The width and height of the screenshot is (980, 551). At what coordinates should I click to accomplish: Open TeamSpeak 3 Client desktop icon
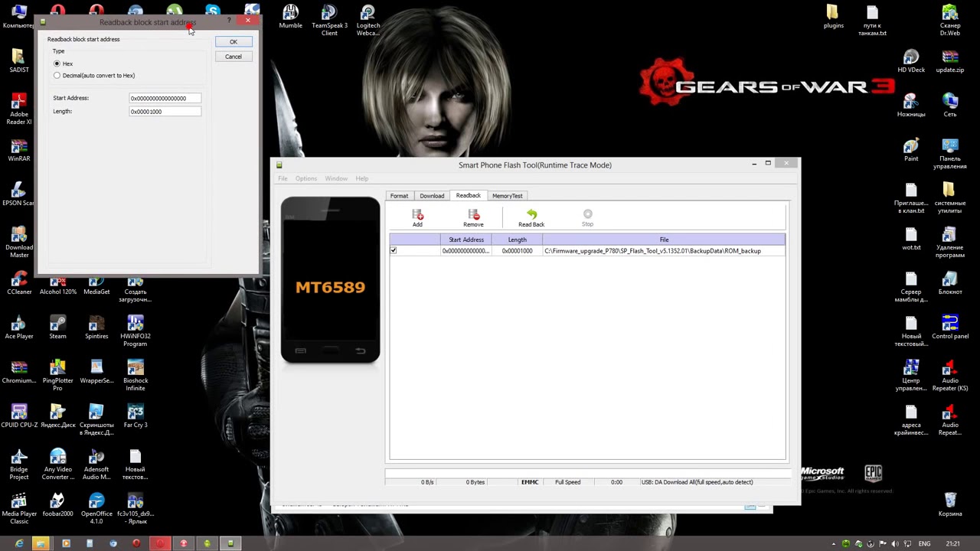point(329,20)
